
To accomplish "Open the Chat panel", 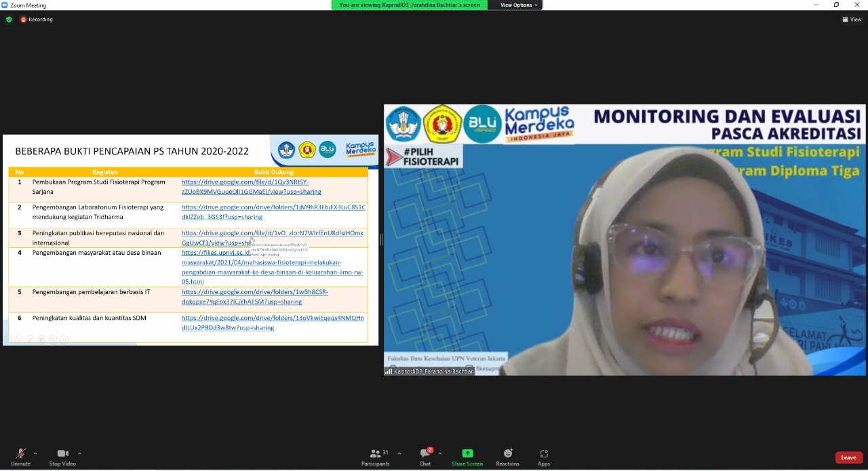I will tap(425, 457).
